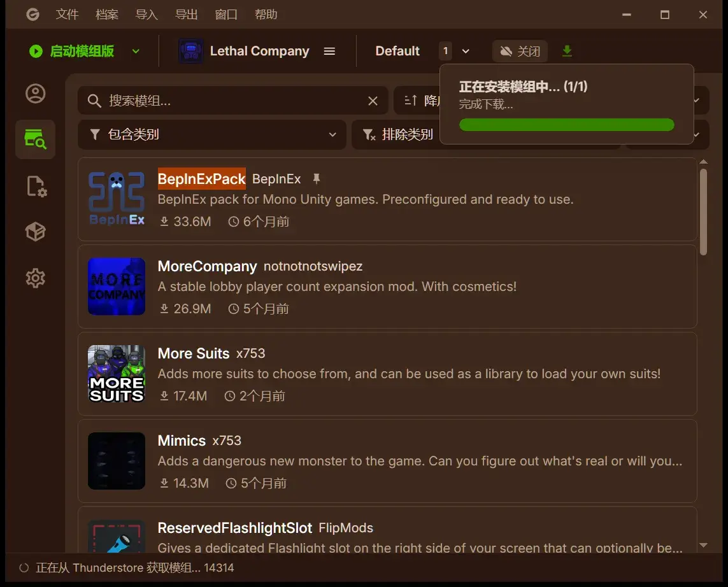The width and height of the screenshot is (728, 587).
Task: Click the sort order icon
Action: [410, 100]
